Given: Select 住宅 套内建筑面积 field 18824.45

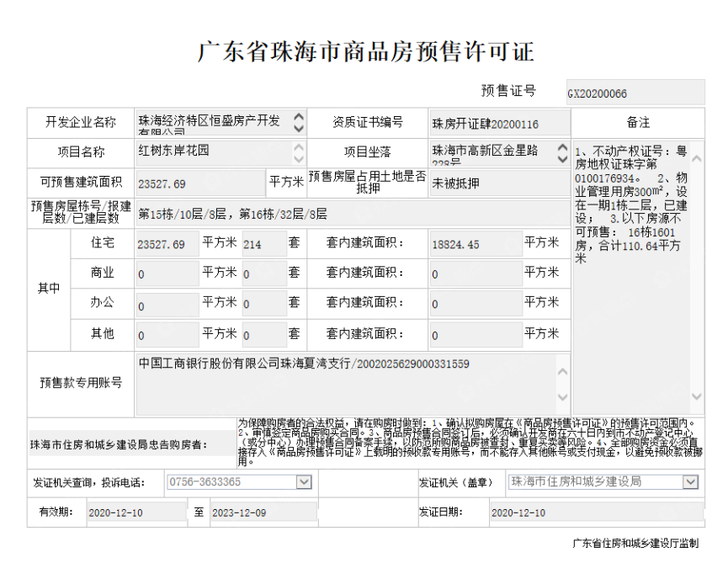Looking at the screenshot, I should click(x=476, y=244).
